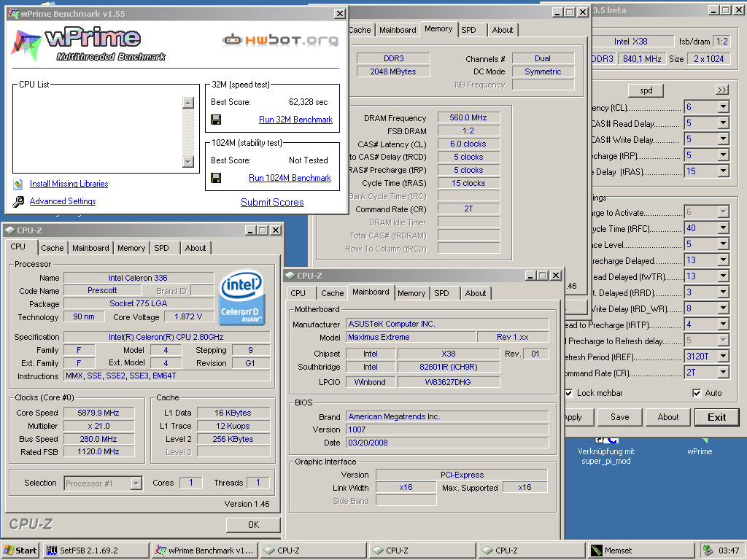Click the hwbot.org logo in wPrime
This screenshot has height=560, width=747.
(x=281, y=40)
